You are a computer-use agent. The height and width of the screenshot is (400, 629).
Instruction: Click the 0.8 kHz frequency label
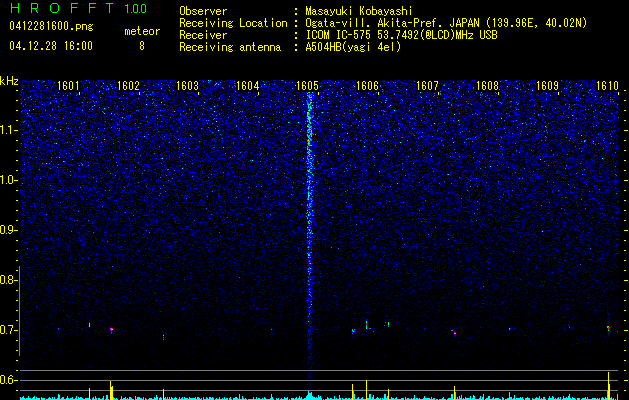tap(8, 280)
